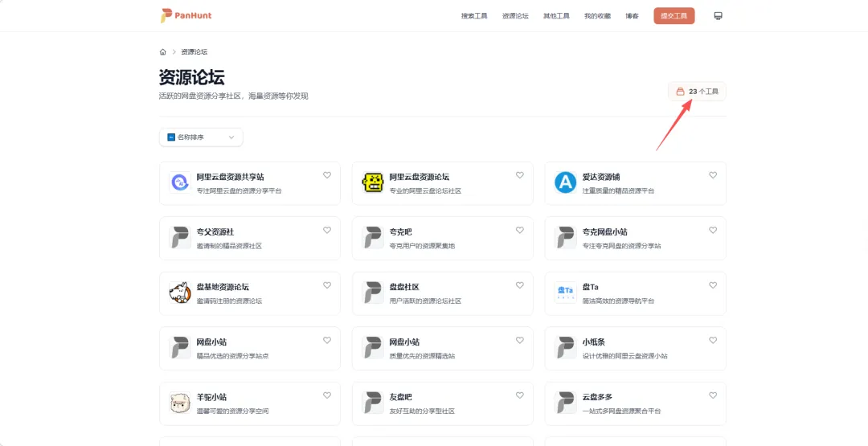Click the 夸父资源社 card icon
868x446 pixels.
pyautogui.click(x=180, y=237)
